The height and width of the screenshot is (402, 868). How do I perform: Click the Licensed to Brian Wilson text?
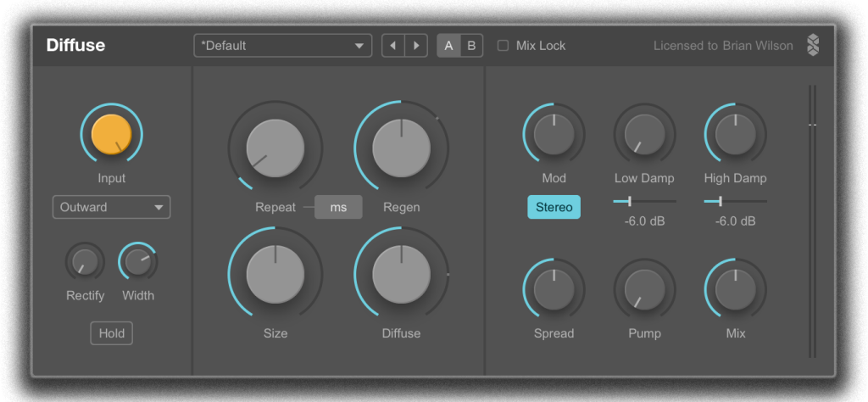[x=723, y=46]
